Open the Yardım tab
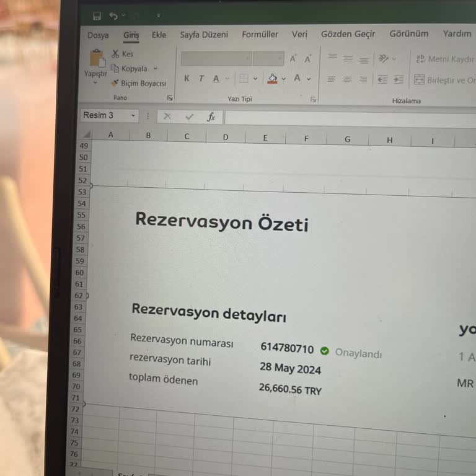This screenshot has height=476, width=476. 457,33
